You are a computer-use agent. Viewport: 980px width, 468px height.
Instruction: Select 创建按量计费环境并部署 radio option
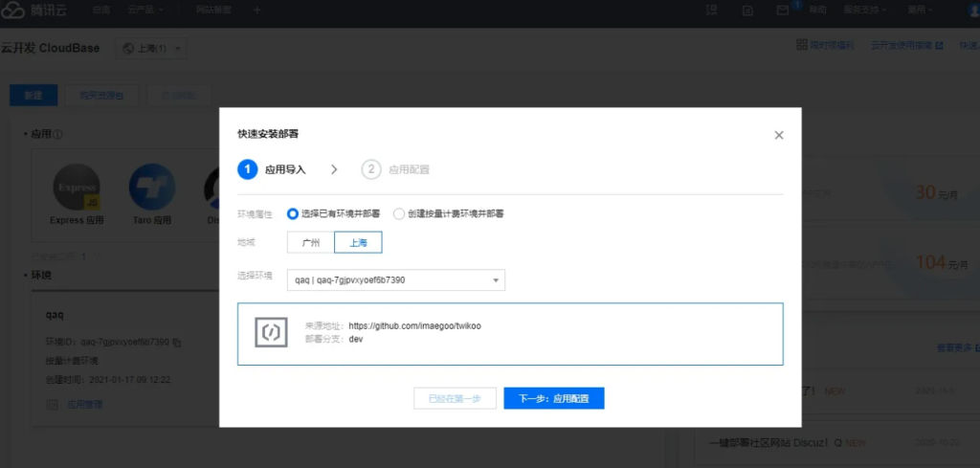click(x=399, y=213)
